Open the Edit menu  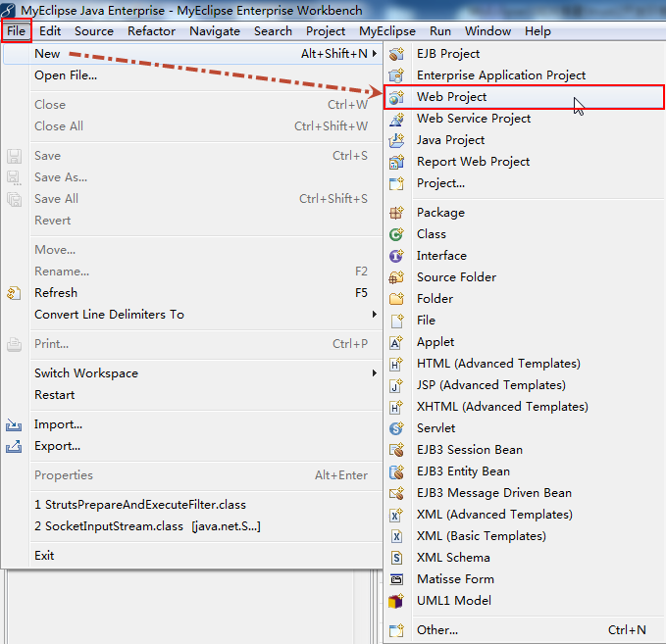(50, 31)
